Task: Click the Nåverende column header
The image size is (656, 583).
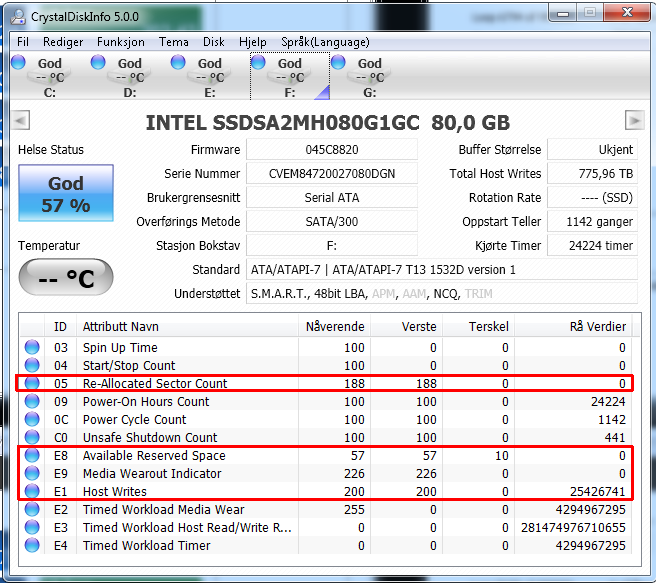Action: pyautogui.click(x=335, y=326)
